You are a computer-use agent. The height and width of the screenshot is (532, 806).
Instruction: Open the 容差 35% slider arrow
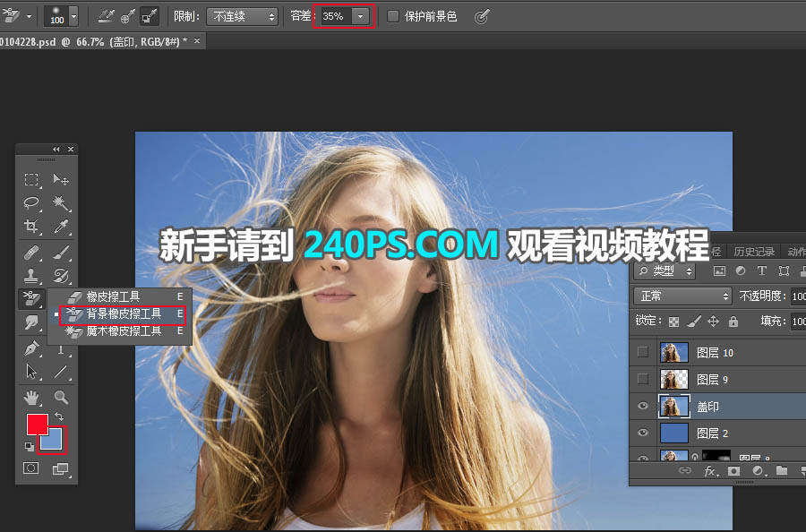[x=360, y=16]
